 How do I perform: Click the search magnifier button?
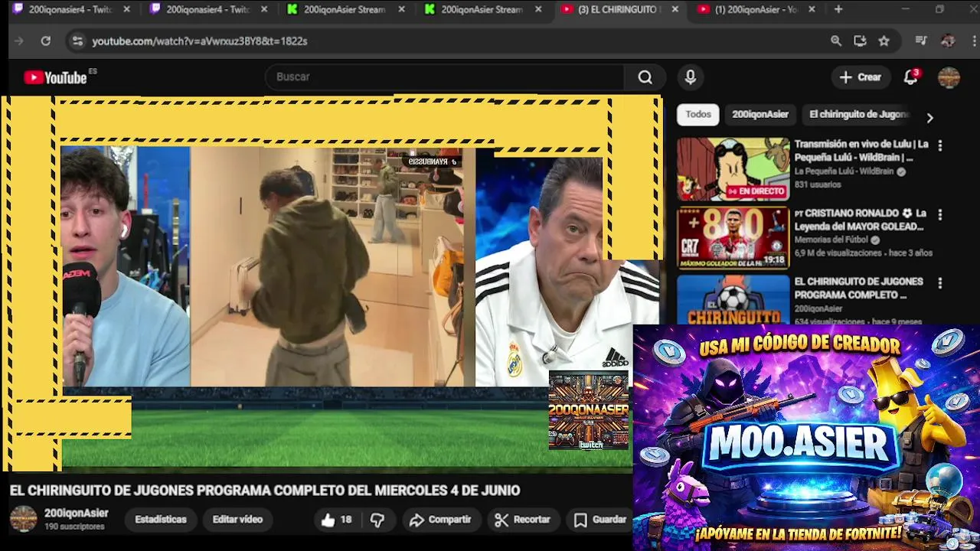[645, 77]
